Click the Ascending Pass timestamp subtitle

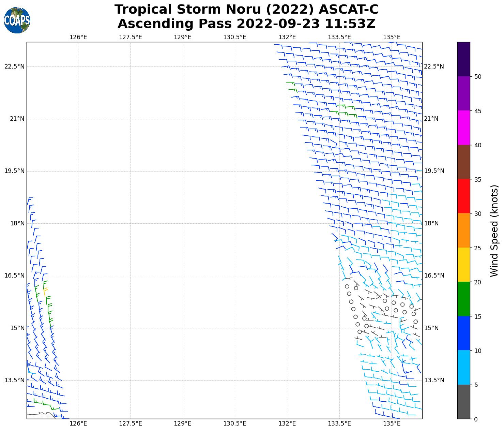246,24
